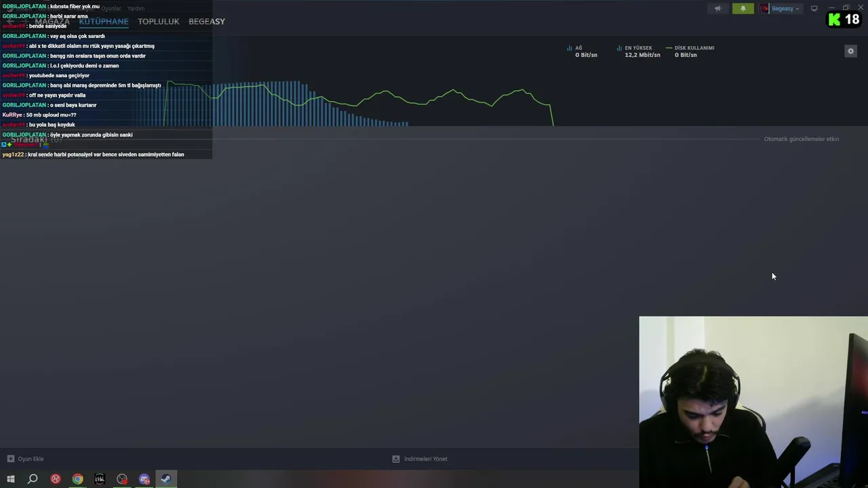The width and height of the screenshot is (868, 488).
Task: Click the 12,2 Mbit/sn peak value
Action: click(x=642, y=55)
